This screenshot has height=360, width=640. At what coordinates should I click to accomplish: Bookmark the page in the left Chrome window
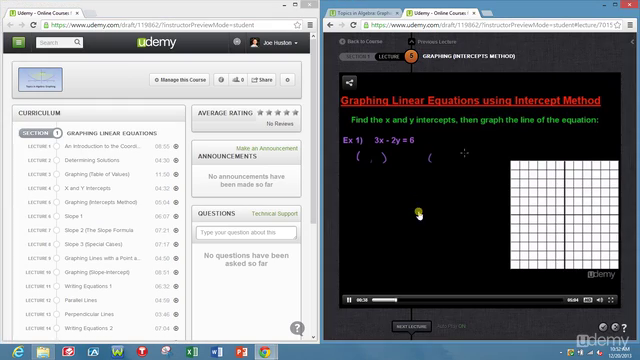(x=297, y=25)
